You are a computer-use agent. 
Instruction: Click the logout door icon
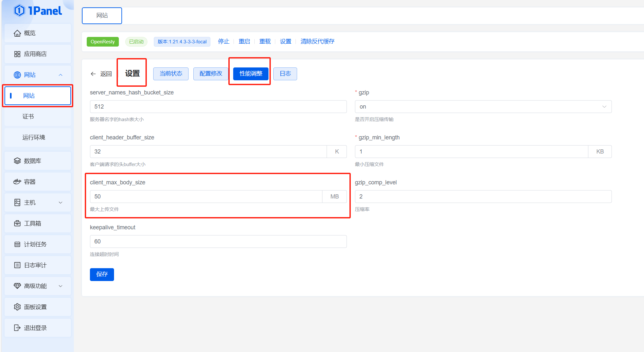pyautogui.click(x=17, y=328)
